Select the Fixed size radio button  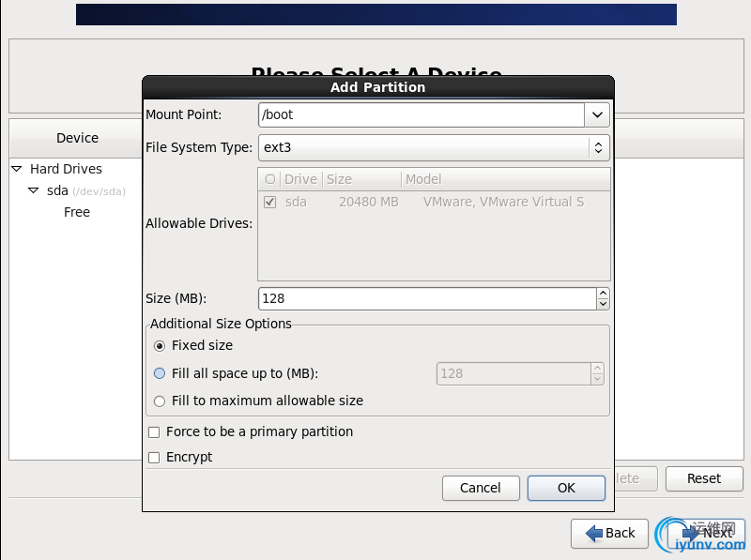tap(160, 346)
